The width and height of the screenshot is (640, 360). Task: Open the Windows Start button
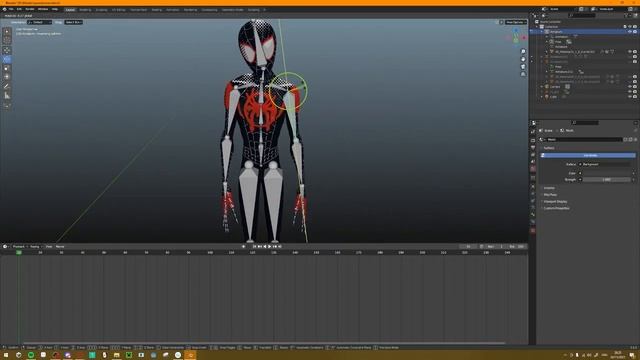(6, 355)
